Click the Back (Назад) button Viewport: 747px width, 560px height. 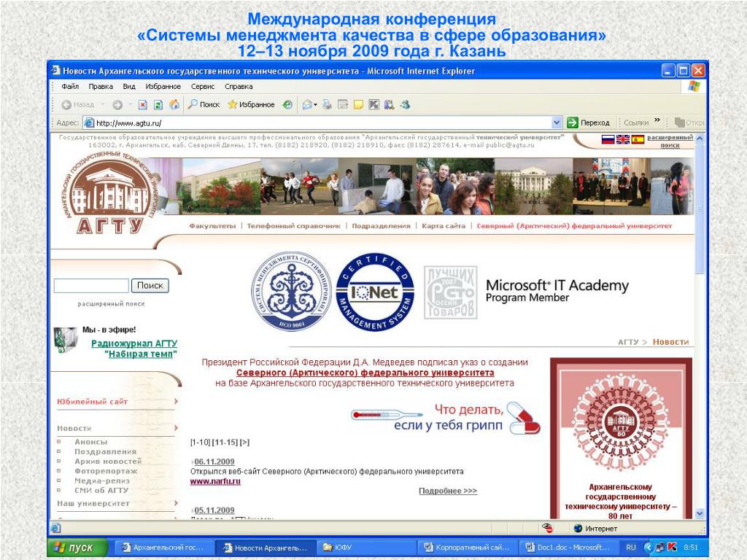pyautogui.click(x=77, y=105)
